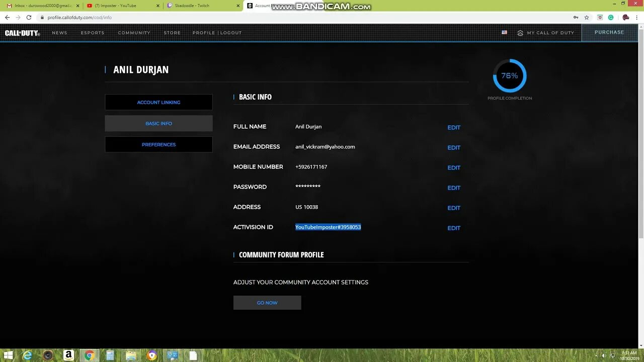Open Chrome's three-dot menu
This screenshot has height=362, width=644.
[637, 17]
